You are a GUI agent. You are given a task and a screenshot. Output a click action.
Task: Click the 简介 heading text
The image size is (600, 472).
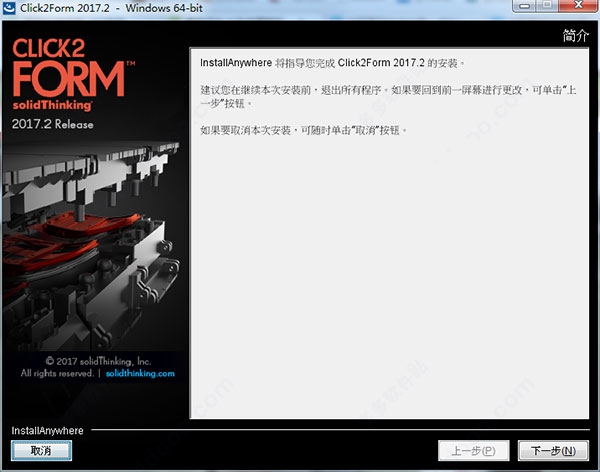[576, 36]
